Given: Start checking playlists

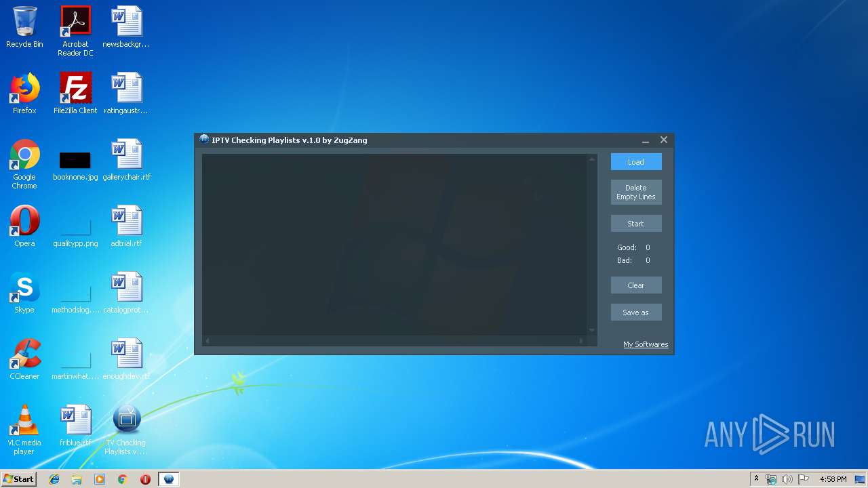Looking at the screenshot, I should pos(635,224).
